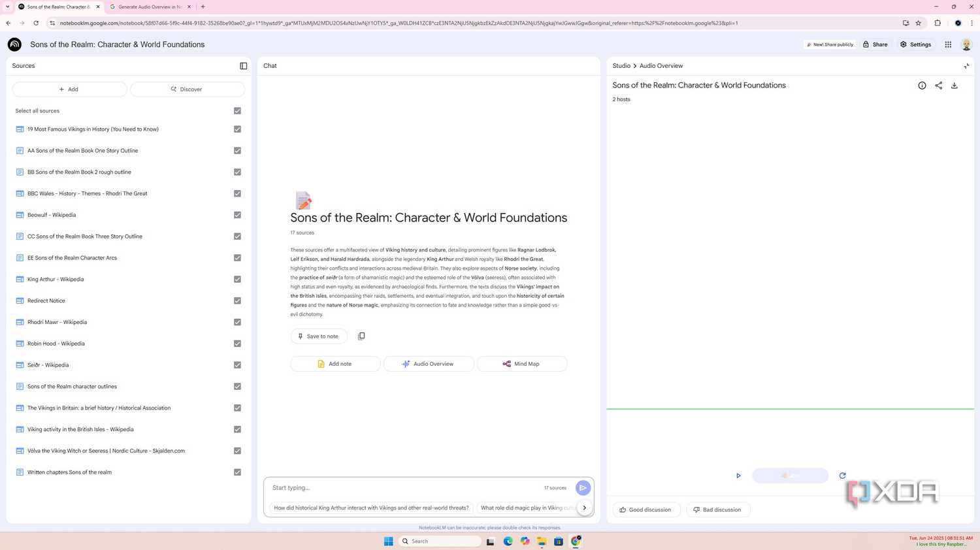Click the Start typing chat input

(x=405, y=488)
